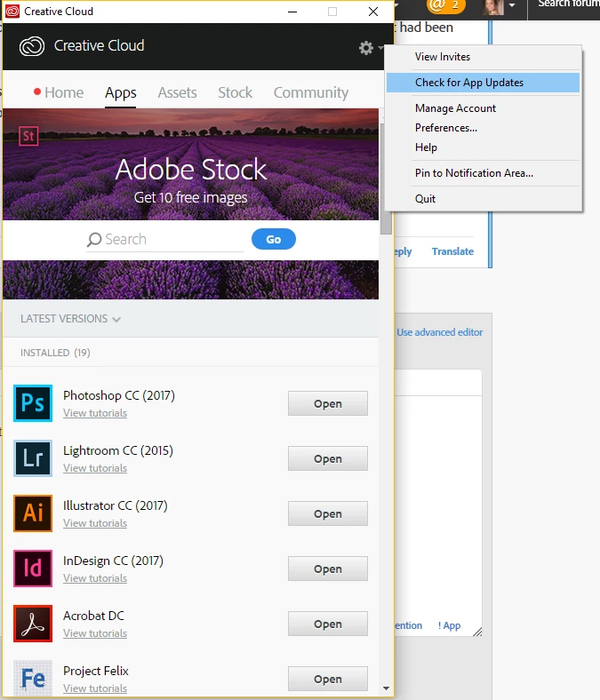The width and height of the screenshot is (600, 700).
Task: Click the Adobe Stock search field
Action: pos(164,240)
